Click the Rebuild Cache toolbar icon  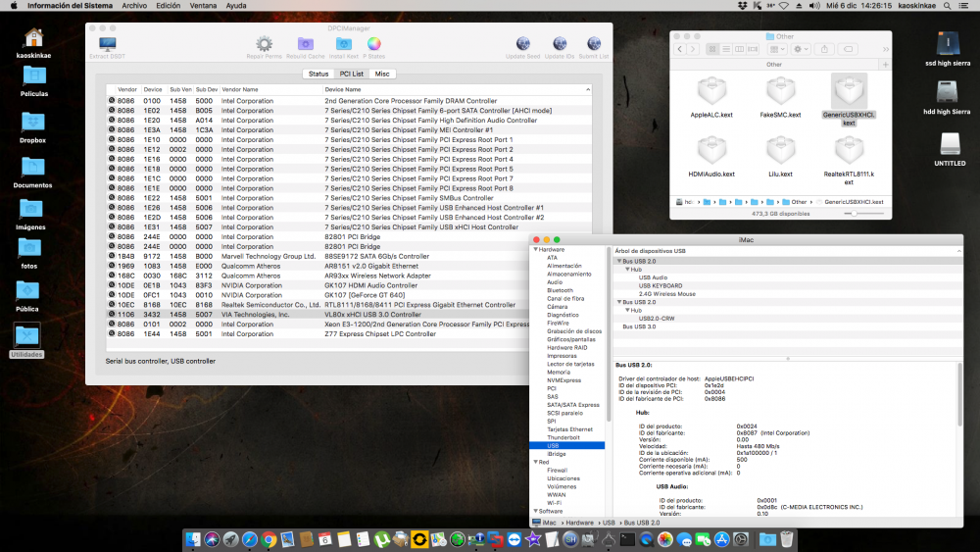pyautogui.click(x=305, y=44)
